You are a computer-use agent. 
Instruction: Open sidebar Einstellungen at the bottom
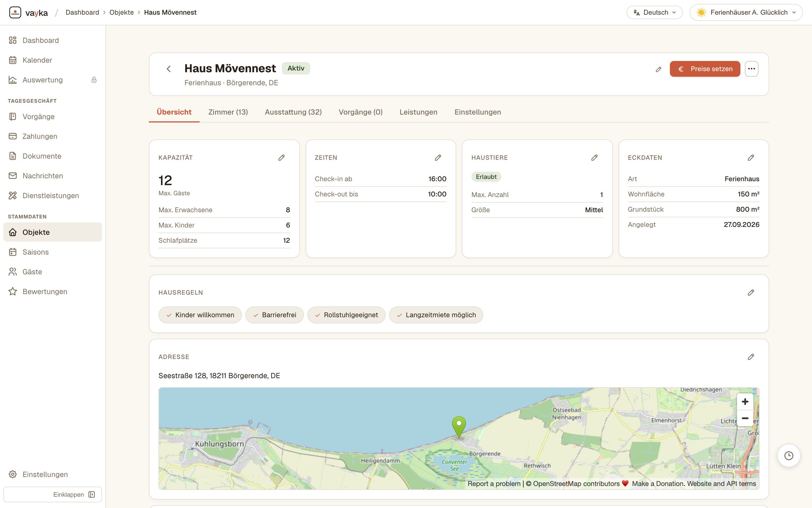53,475
